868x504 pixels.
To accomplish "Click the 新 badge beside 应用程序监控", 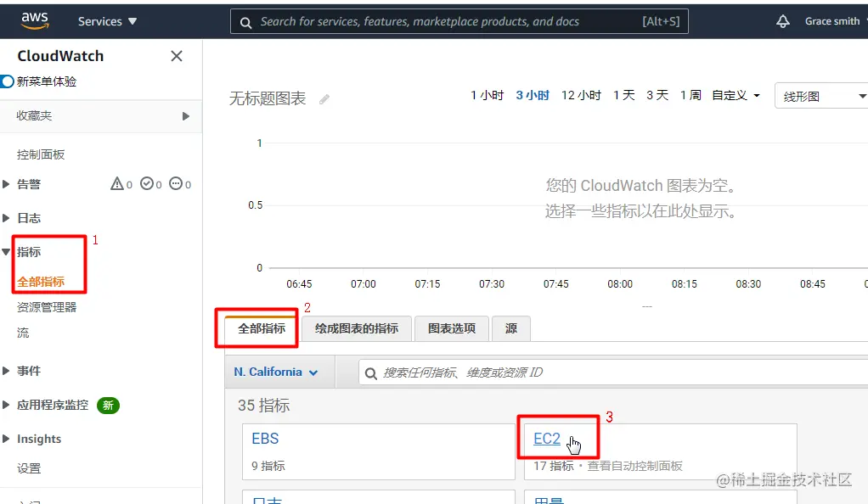I will (x=108, y=406).
